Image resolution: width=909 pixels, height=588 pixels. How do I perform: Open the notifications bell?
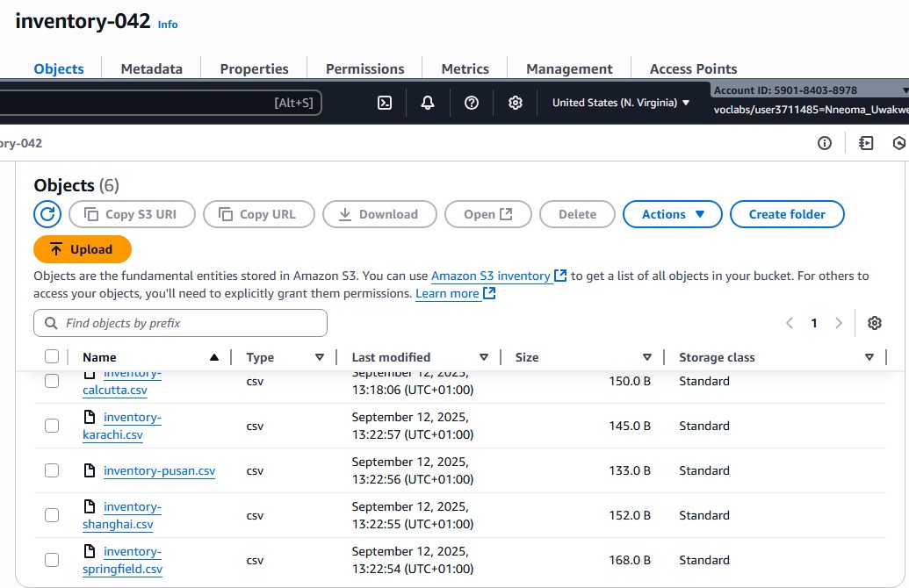[428, 103]
